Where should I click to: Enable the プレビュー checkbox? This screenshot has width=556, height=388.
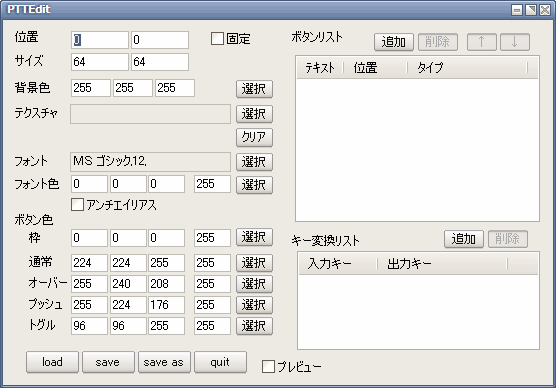click(268, 367)
